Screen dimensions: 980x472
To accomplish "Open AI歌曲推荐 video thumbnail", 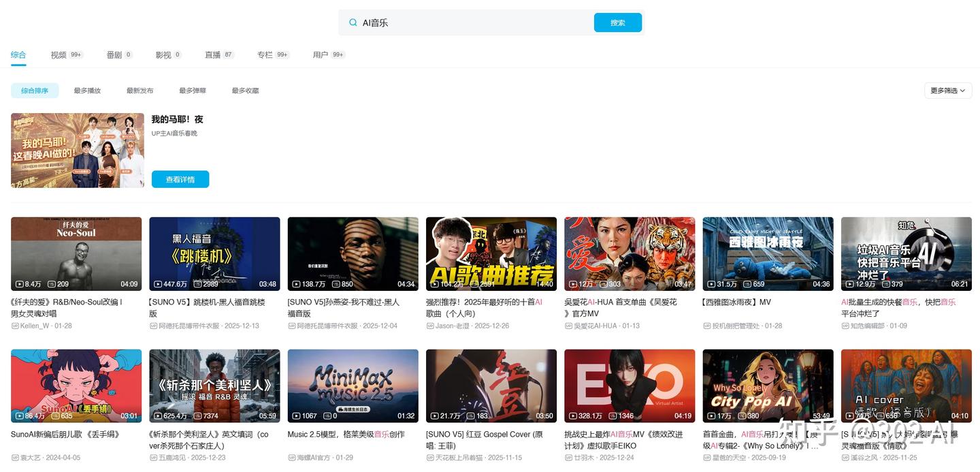I will (491, 254).
